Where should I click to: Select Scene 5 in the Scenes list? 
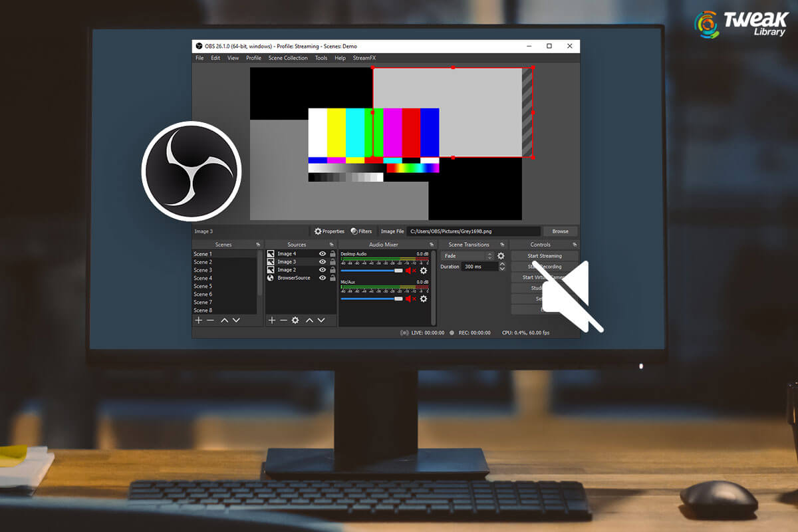(204, 286)
